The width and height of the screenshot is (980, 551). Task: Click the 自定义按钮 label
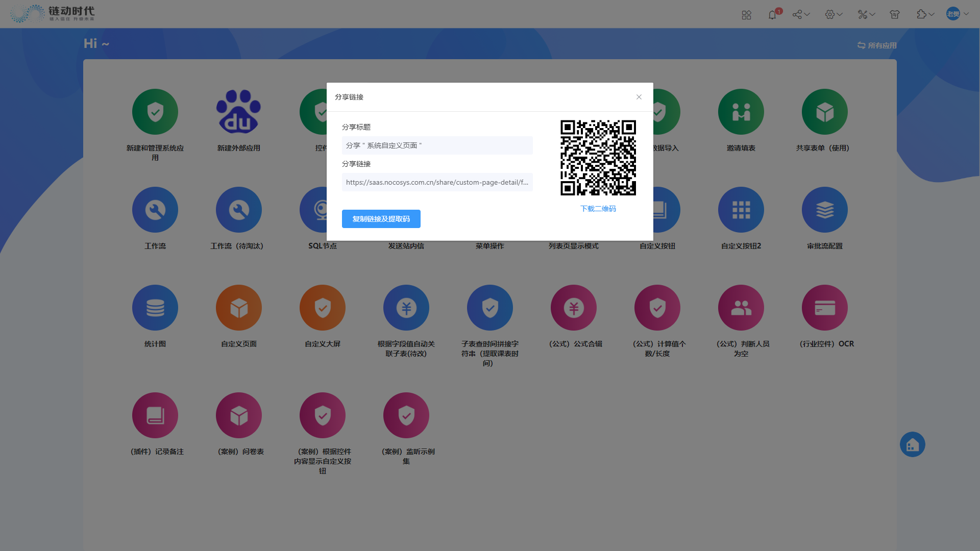(657, 246)
